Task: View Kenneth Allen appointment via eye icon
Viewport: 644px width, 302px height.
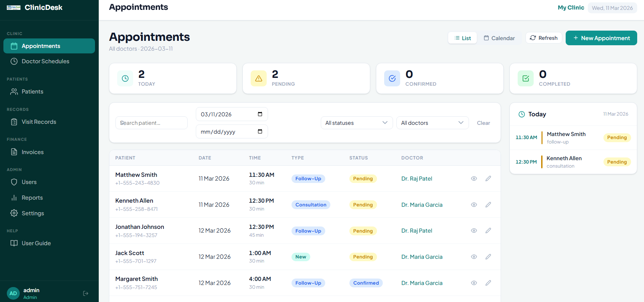Action: (x=474, y=205)
